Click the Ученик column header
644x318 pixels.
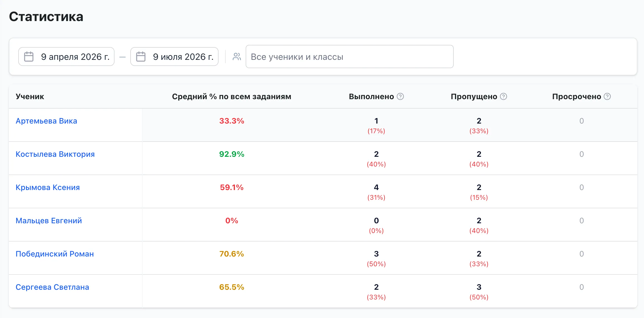tap(30, 96)
